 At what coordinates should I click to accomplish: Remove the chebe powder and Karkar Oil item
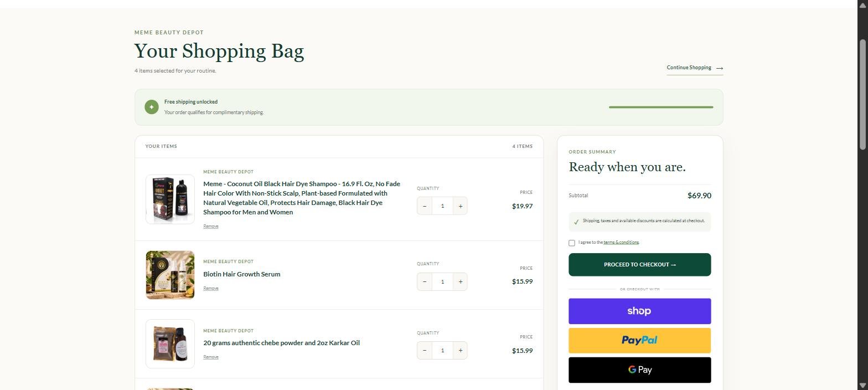click(211, 357)
